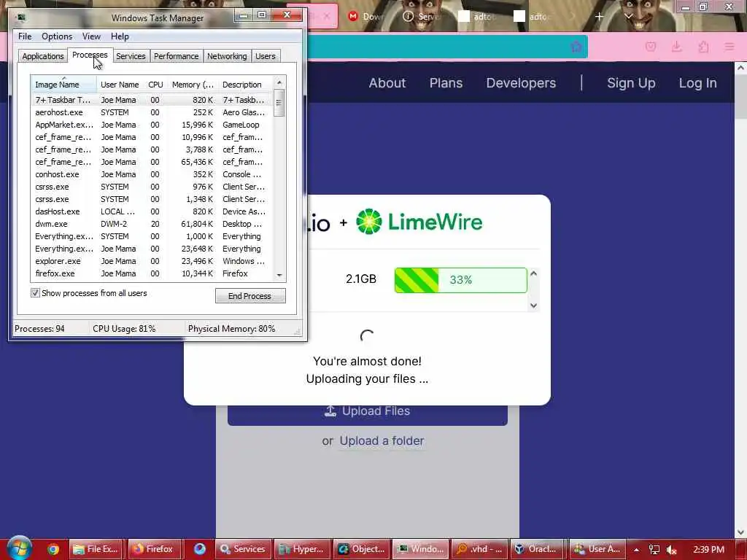Open Oracle VirtualBox taskbar button
The height and width of the screenshot is (560, 747).
click(x=538, y=549)
